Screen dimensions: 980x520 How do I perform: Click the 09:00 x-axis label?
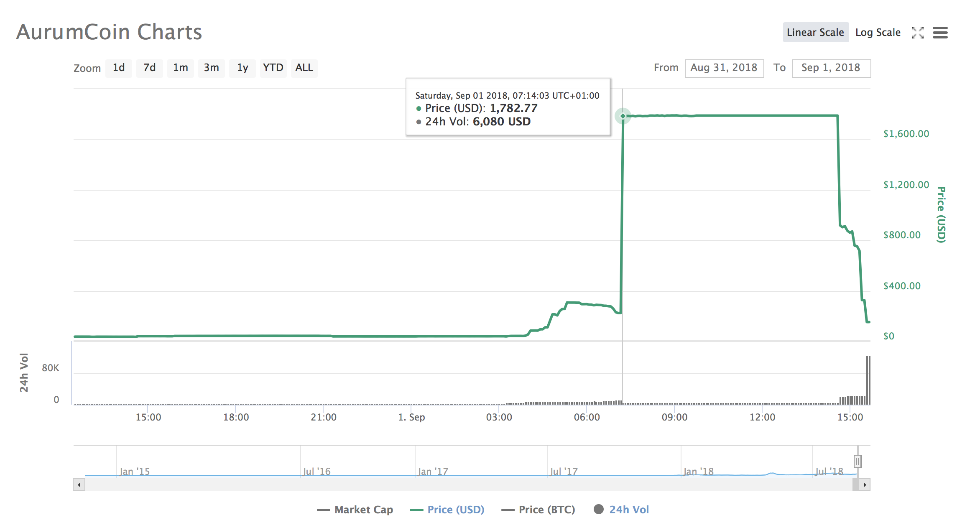[x=674, y=417]
